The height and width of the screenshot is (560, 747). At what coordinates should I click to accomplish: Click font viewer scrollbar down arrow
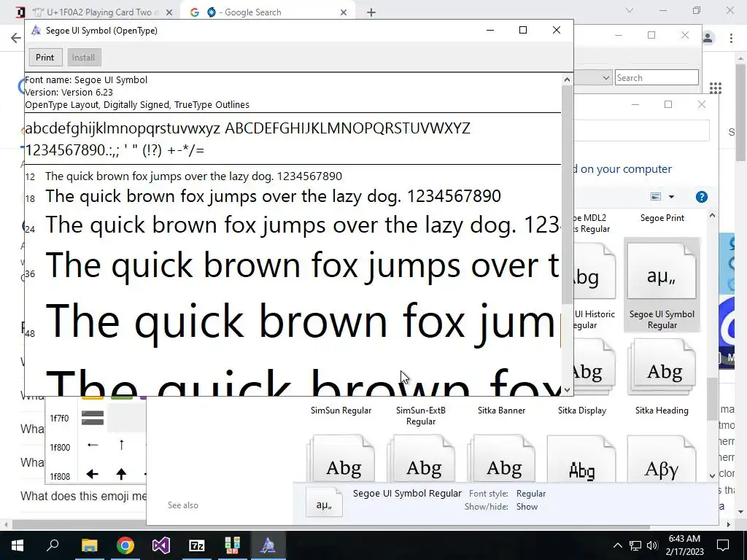pyautogui.click(x=566, y=389)
